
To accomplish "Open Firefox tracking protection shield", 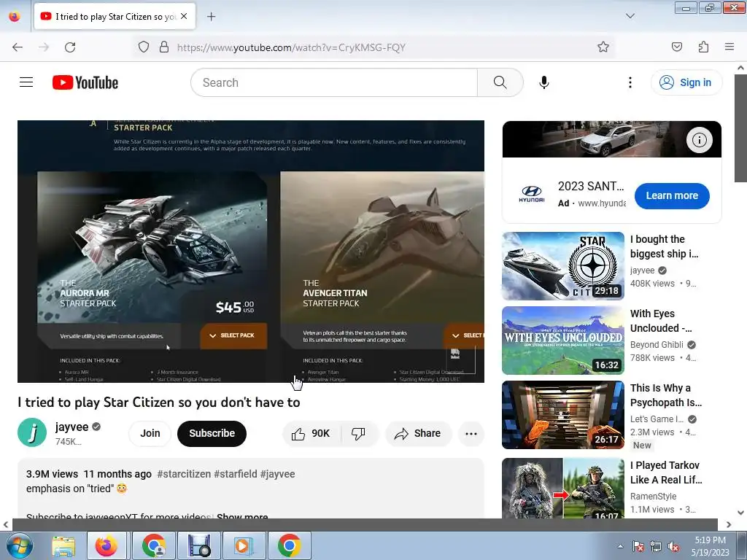I will (144, 47).
